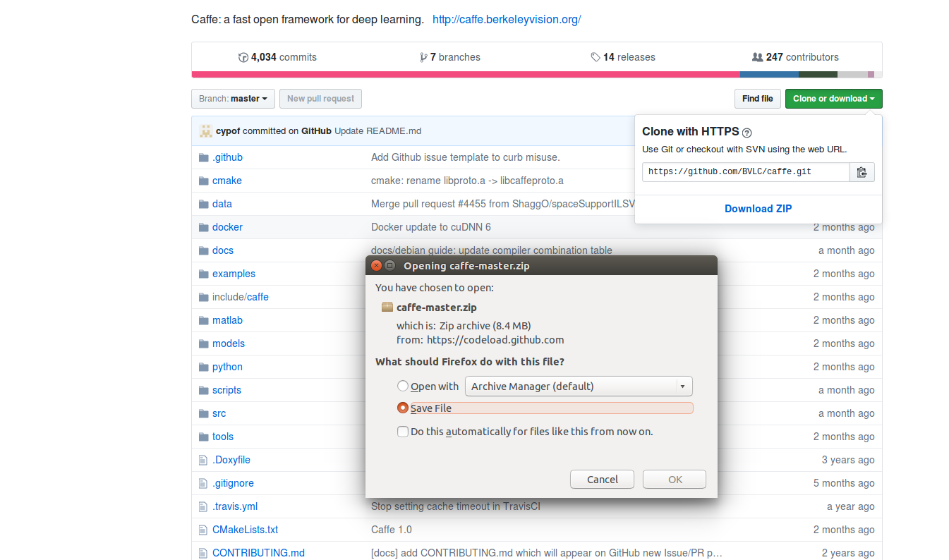Open the Archive Manager application dropdown
This screenshot has height=560, width=949.
coord(579,386)
